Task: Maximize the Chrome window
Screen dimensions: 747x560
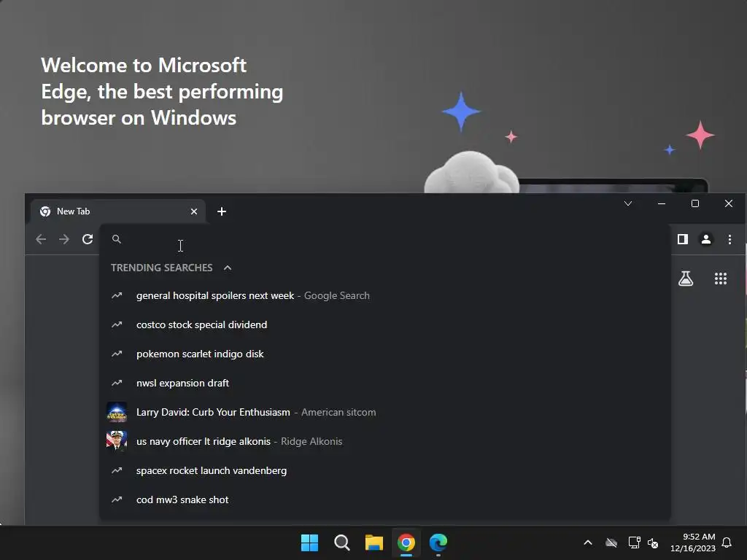Action: (x=695, y=204)
